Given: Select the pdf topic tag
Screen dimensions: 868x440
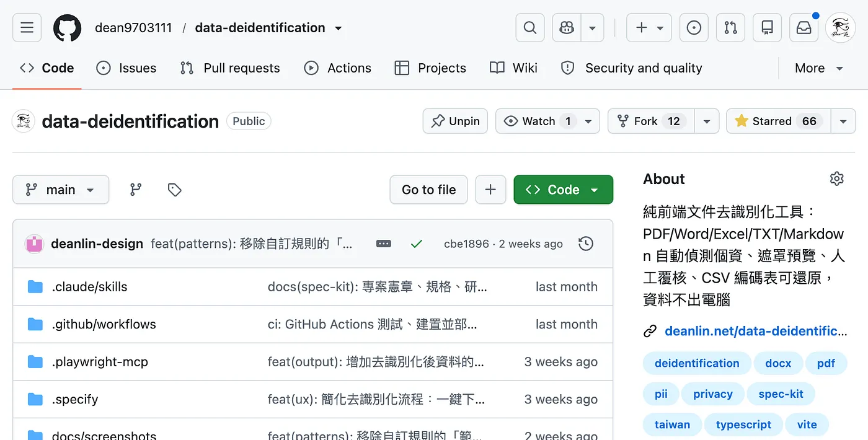Looking at the screenshot, I should pos(826,363).
